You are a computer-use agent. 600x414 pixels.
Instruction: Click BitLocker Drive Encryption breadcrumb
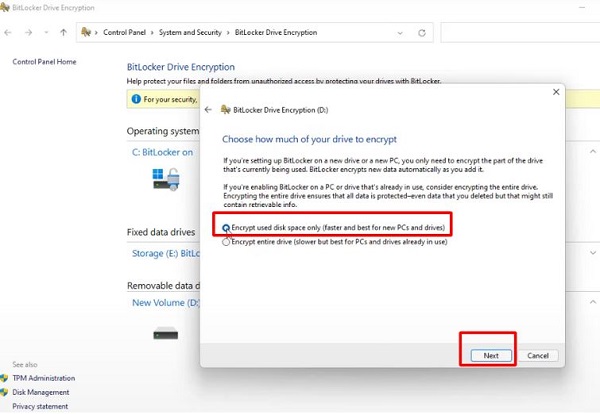coord(276,33)
